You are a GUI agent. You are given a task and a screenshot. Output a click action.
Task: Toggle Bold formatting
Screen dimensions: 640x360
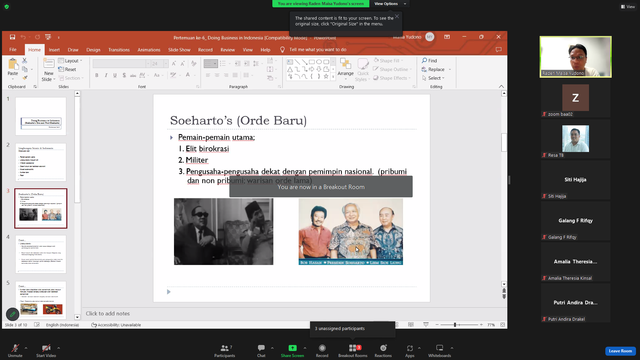(x=97, y=75)
